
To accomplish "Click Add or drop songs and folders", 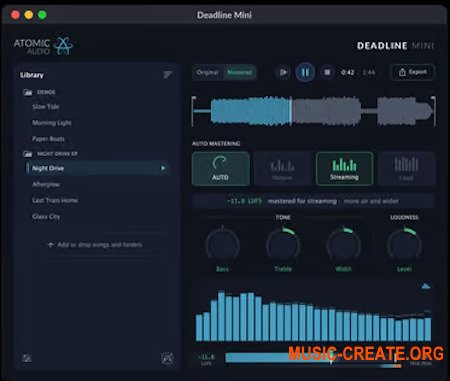I will 100,245.
